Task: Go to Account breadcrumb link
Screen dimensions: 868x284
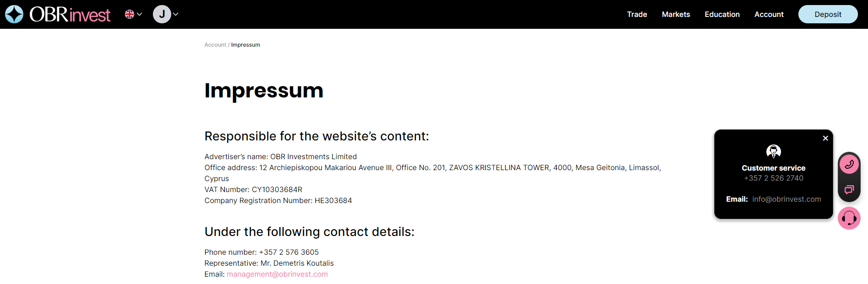Action: (215, 45)
